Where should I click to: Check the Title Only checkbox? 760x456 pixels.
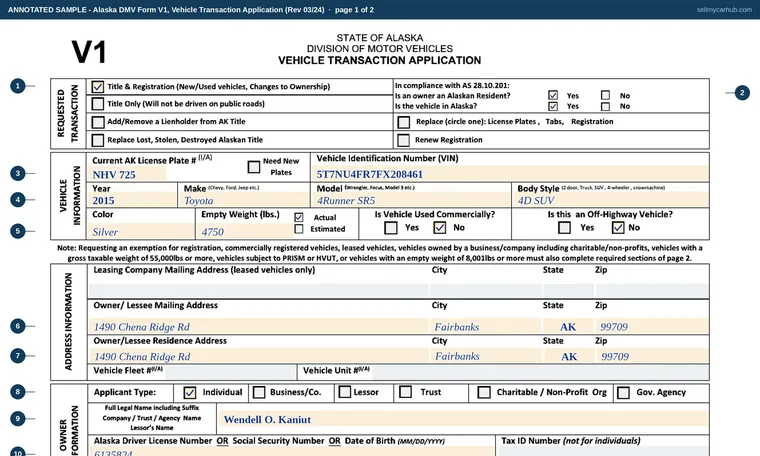97,104
